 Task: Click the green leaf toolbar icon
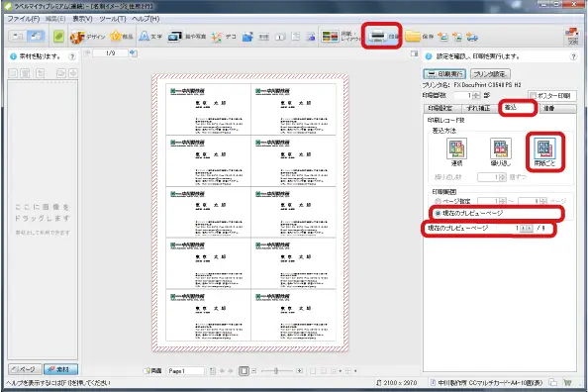[58, 37]
